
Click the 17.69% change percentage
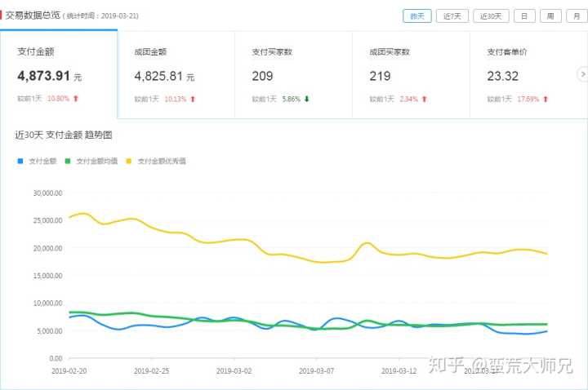coord(528,99)
